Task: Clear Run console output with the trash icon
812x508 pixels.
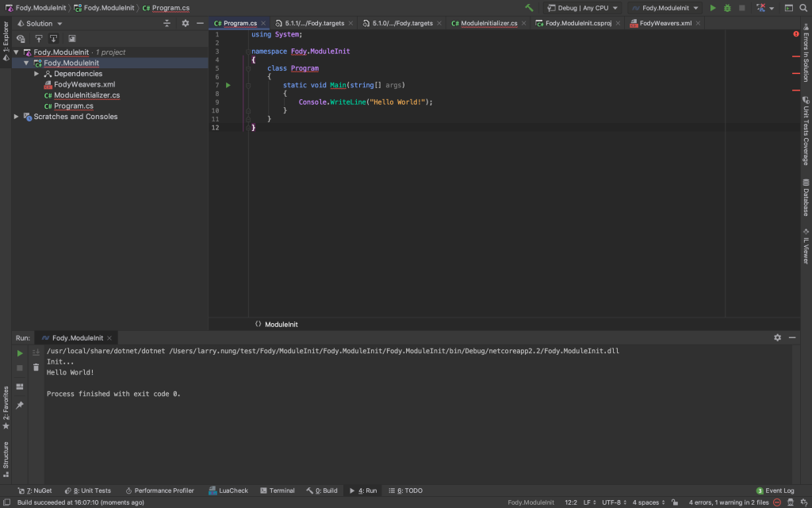Action: pyautogui.click(x=36, y=368)
